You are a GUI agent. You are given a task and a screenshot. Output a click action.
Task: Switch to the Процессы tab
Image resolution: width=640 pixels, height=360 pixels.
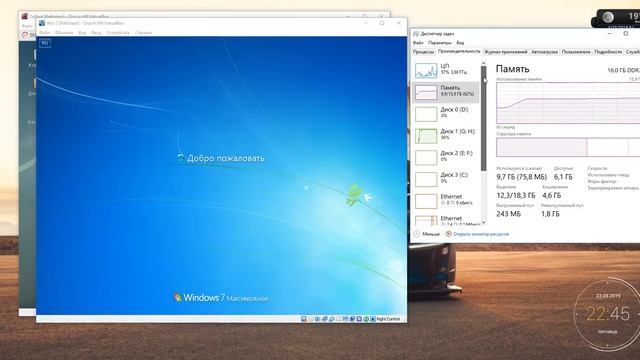[x=423, y=52]
